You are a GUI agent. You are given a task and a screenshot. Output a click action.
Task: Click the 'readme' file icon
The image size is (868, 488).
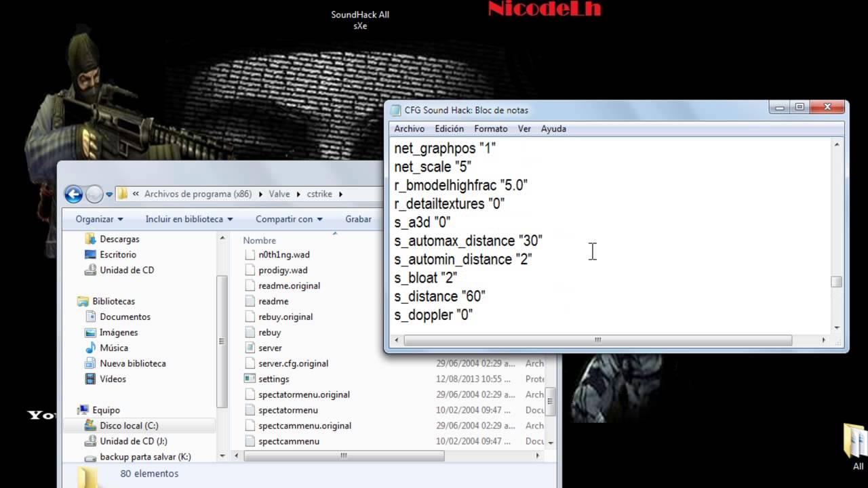click(249, 301)
